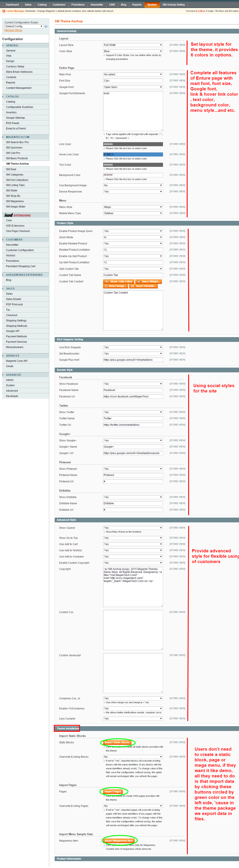The height and width of the screenshot is (868, 239).
Task: Click the Font Size input field
Action: pyautogui.click(x=133, y=80)
